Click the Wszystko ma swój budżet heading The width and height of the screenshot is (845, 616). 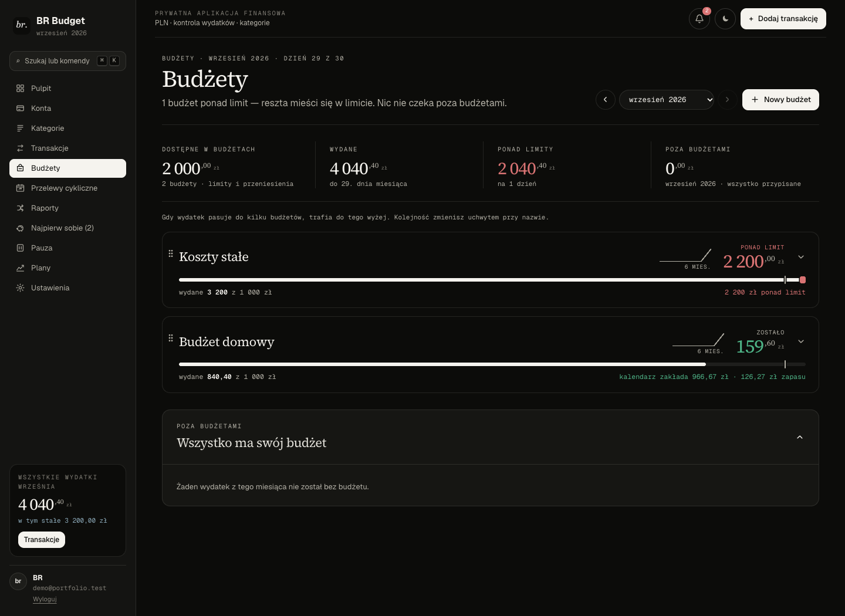[x=252, y=443]
